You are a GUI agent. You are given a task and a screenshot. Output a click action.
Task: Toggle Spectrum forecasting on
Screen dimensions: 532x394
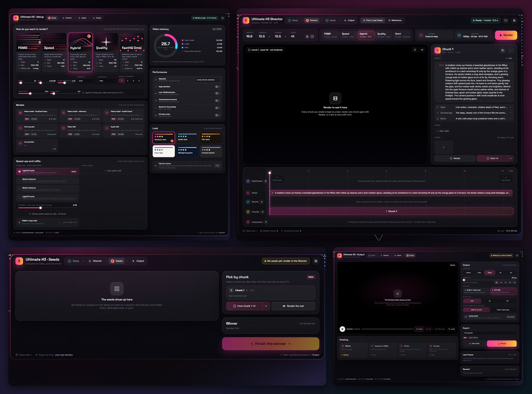coord(217,107)
